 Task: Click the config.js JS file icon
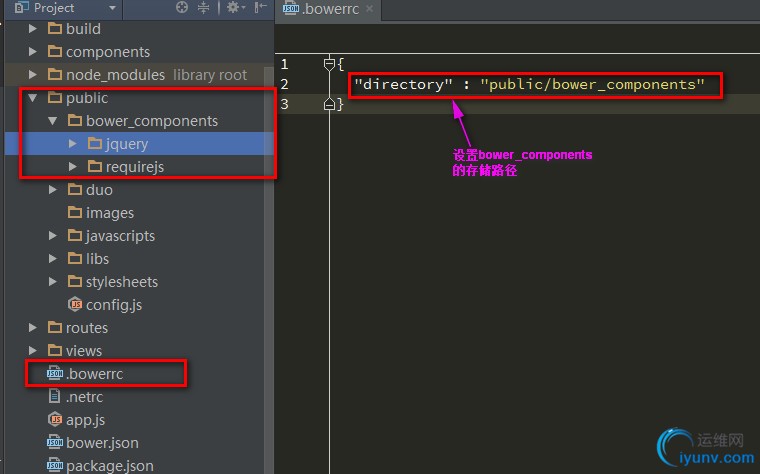[75, 304]
